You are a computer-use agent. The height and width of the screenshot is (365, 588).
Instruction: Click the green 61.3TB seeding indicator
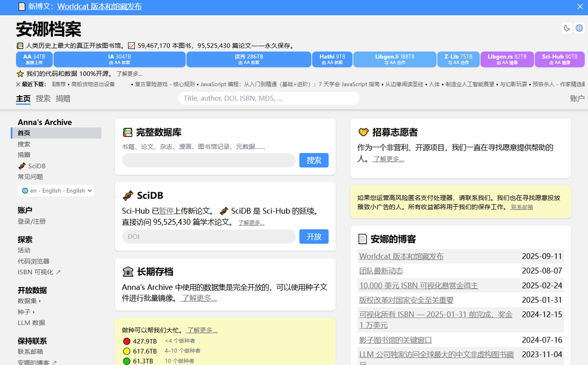click(x=126, y=361)
